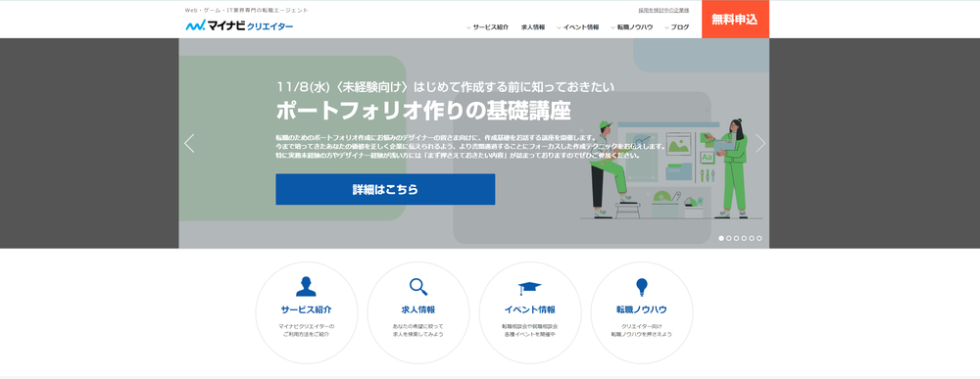
Task: Click text クリエイター向け転職ノウハウを押さえよう
Action: tap(641, 330)
